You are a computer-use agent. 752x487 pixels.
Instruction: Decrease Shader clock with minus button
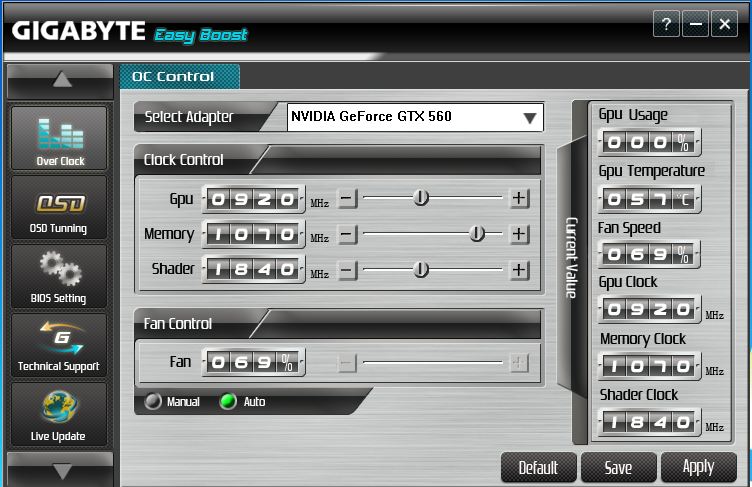(x=347, y=270)
